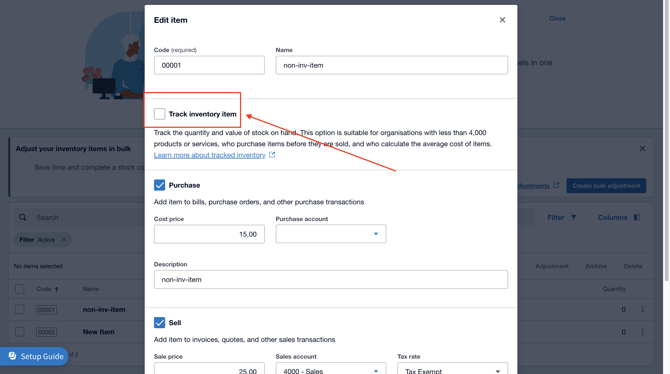Click the Quantity column header
This screenshot has width=670, height=374.
tap(614, 289)
